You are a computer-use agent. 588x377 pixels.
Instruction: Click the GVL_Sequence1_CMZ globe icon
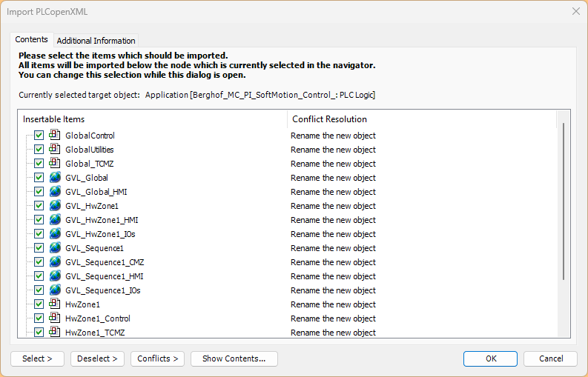[55, 261]
